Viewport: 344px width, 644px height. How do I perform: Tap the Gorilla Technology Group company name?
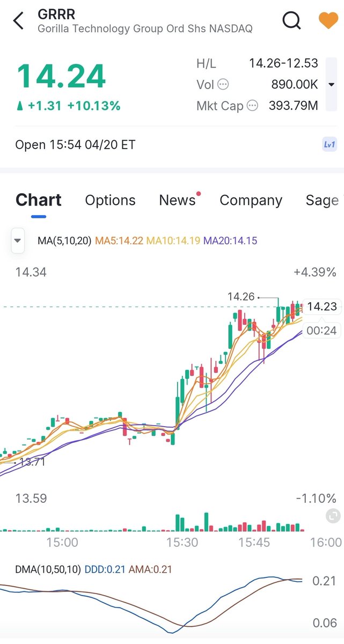pos(145,29)
